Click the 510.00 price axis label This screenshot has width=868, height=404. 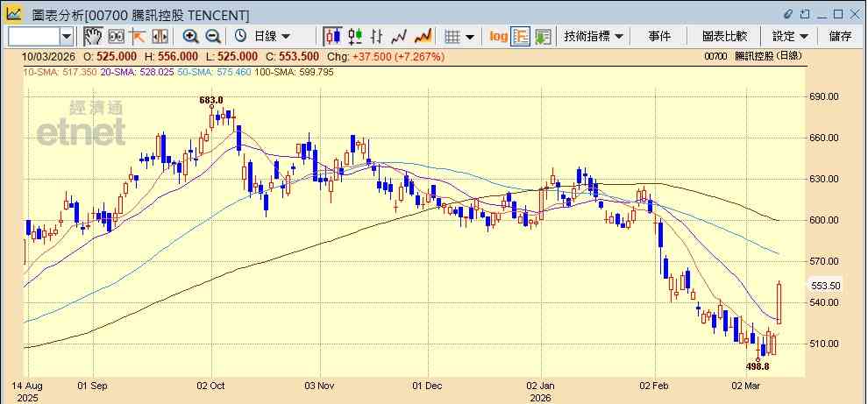click(x=825, y=344)
